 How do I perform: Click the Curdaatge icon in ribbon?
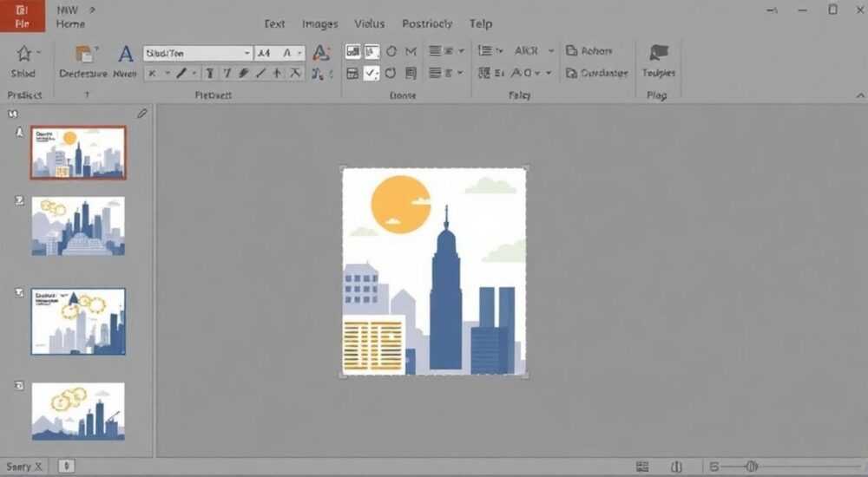[571, 73]
